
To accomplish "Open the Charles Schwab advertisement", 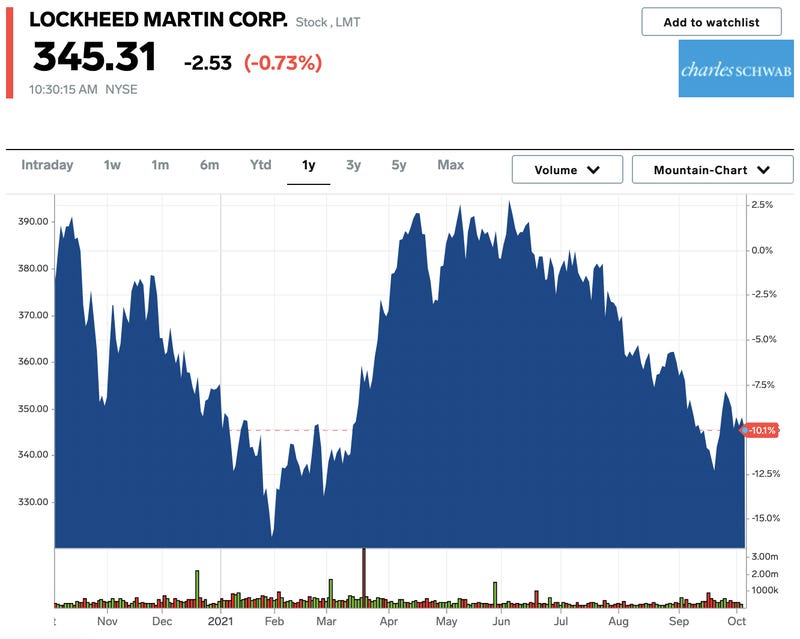I will click(736, 69).
